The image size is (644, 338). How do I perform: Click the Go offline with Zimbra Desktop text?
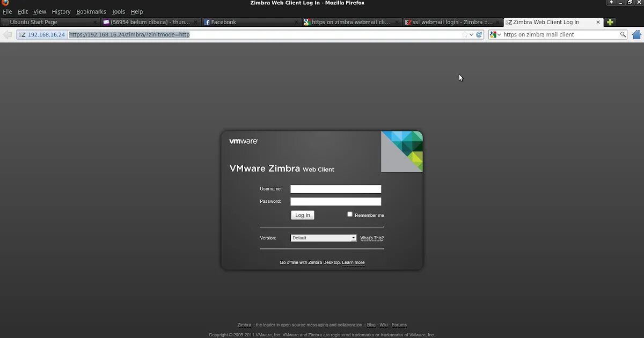coord(310,263)
